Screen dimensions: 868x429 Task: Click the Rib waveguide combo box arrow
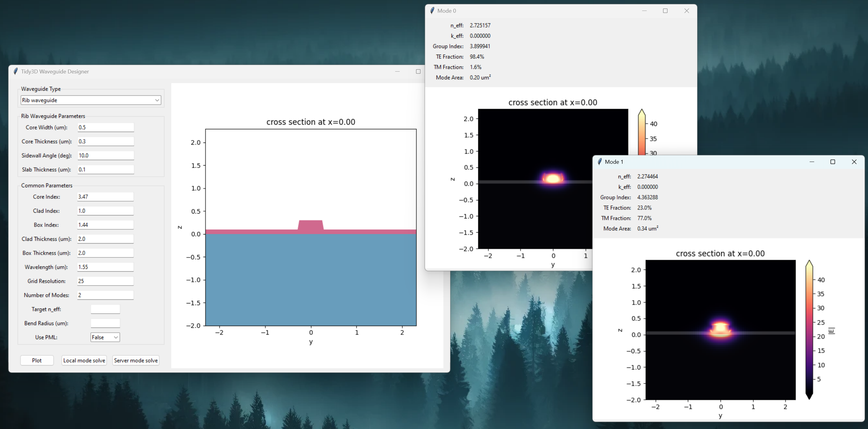[x=157, y=100]
